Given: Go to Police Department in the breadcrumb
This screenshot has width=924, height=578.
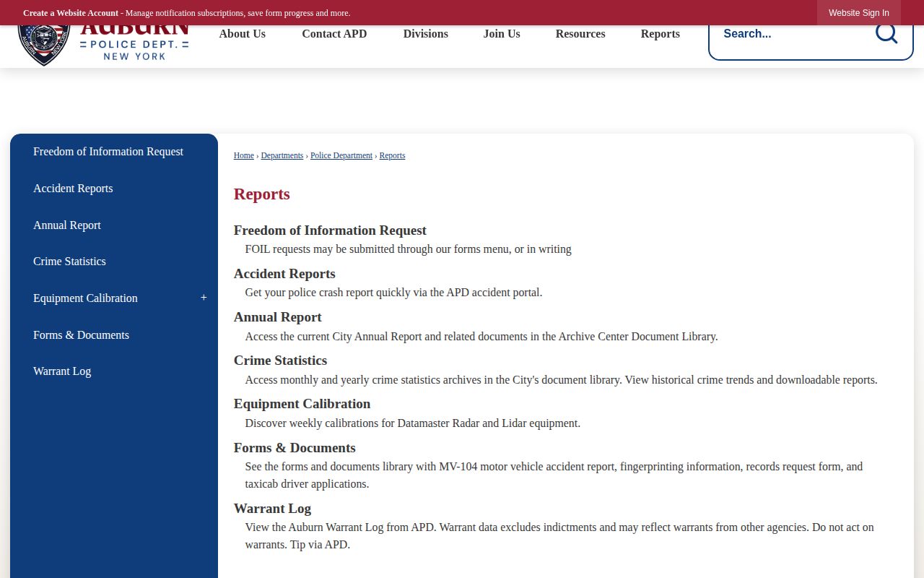Looking at the screenshot, I should [x=341, y=155].
